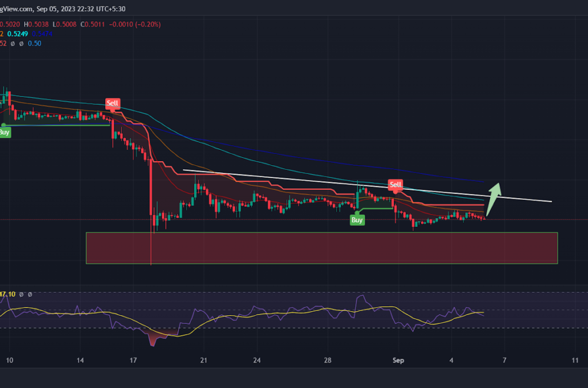The height and width of the screenshot is (388, 588).
Task: Select the white descending trendline
Action: pos(367,186)
